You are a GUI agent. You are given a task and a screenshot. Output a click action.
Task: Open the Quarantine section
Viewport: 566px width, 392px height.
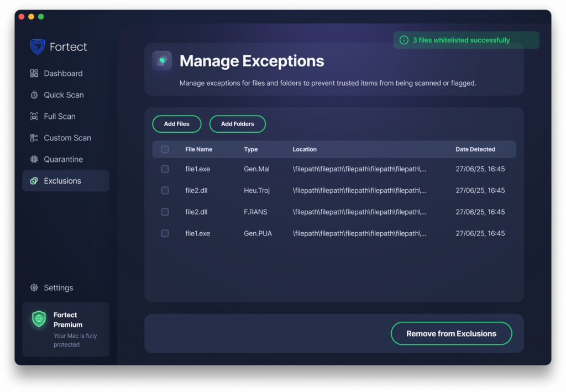coord(66,159)
